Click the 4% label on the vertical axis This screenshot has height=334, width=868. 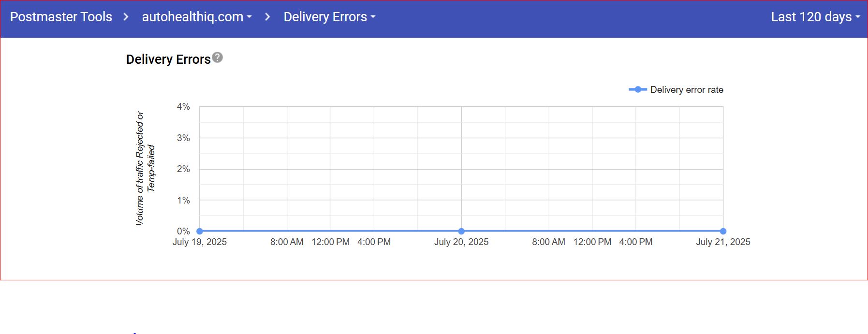tap(183, 107)
